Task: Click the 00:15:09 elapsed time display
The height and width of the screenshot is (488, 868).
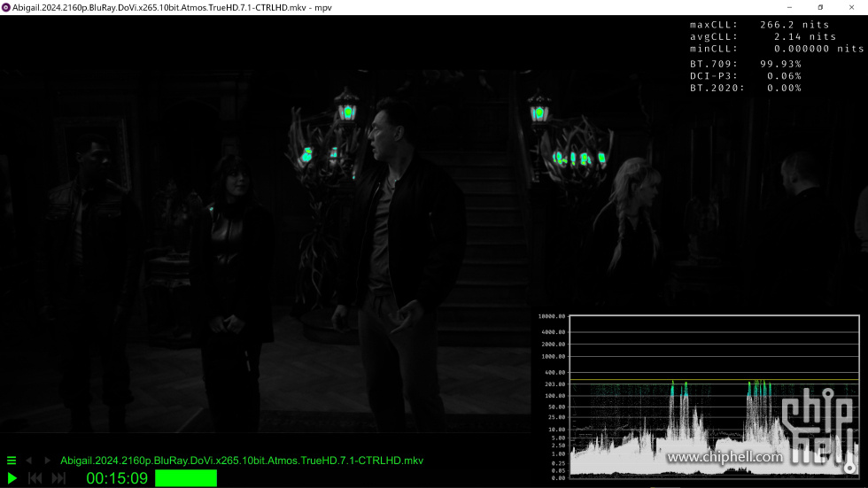Action: tap(117, 478)
